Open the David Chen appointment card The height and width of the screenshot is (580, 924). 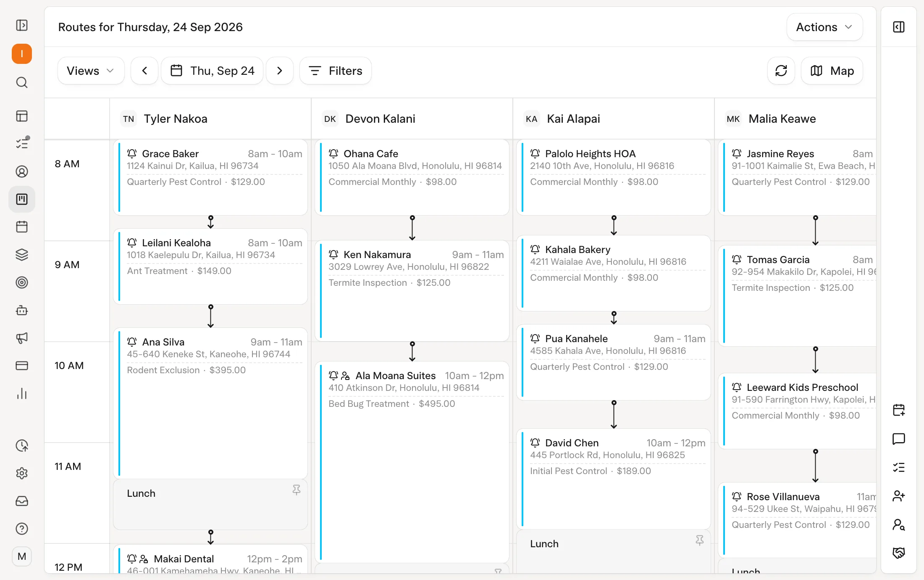614,479
